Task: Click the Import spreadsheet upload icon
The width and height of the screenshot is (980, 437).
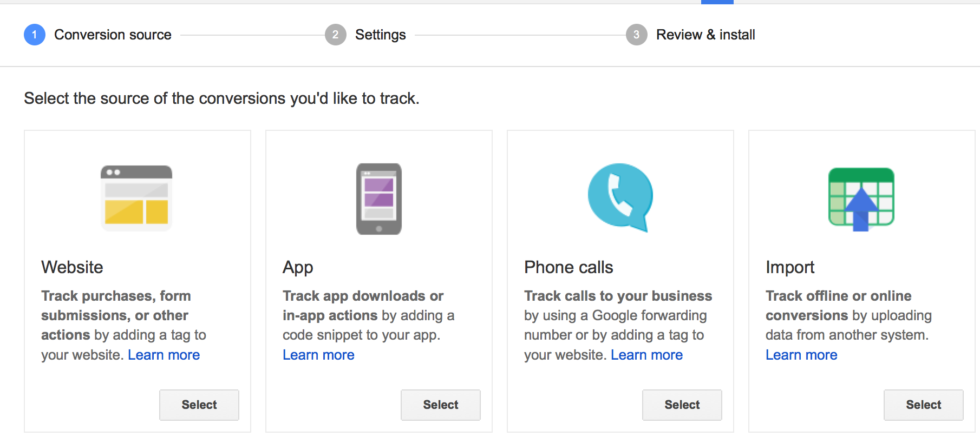Action: point(861,199)
